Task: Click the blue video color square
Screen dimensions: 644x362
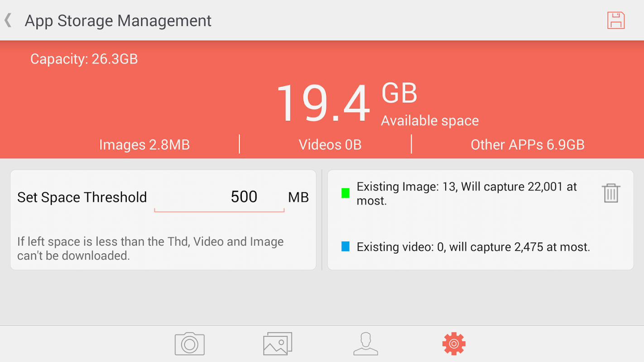Action: coord(346,247)
